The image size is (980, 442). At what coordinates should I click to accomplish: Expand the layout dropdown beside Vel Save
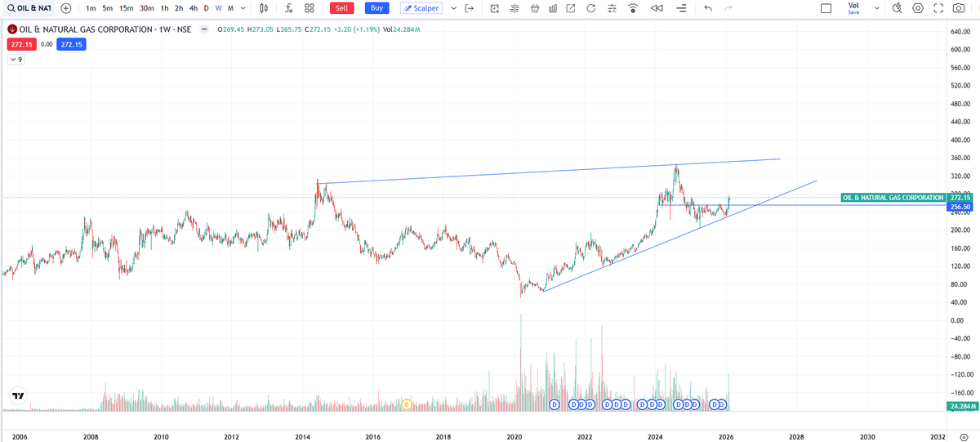877,8
